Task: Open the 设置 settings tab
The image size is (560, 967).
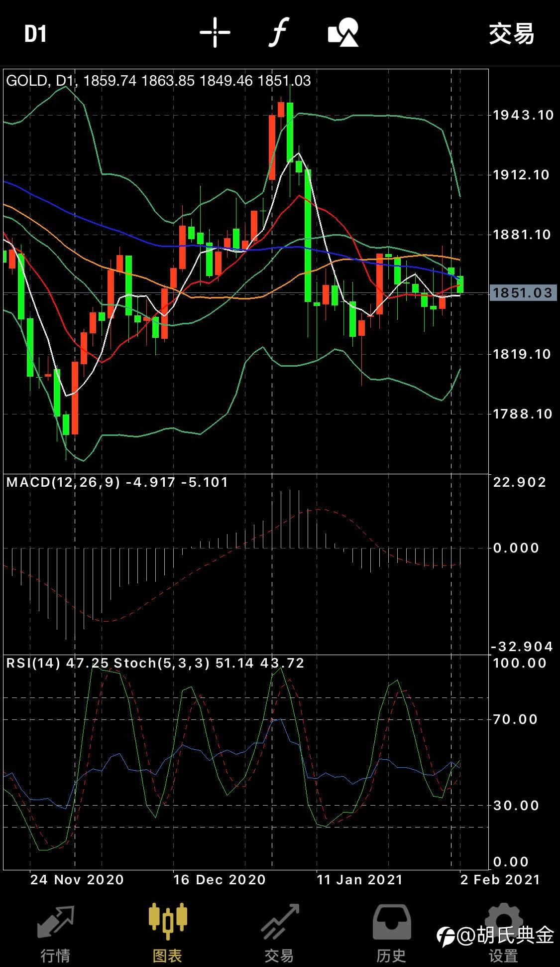Action: coord(503,934)
